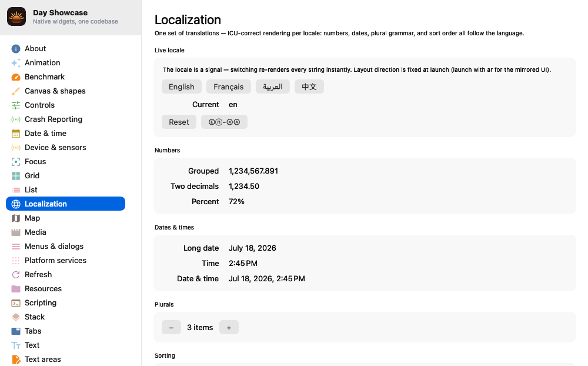The height and width of the screenshot is (366, 588).
Task: Click 'Jul 18, 2026, 2:45 PM' value
Action: pos(266,279)
